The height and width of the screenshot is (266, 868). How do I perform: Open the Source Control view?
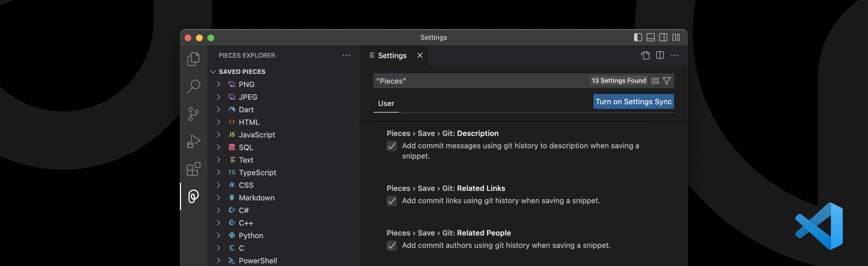click(x=193, y=114)
